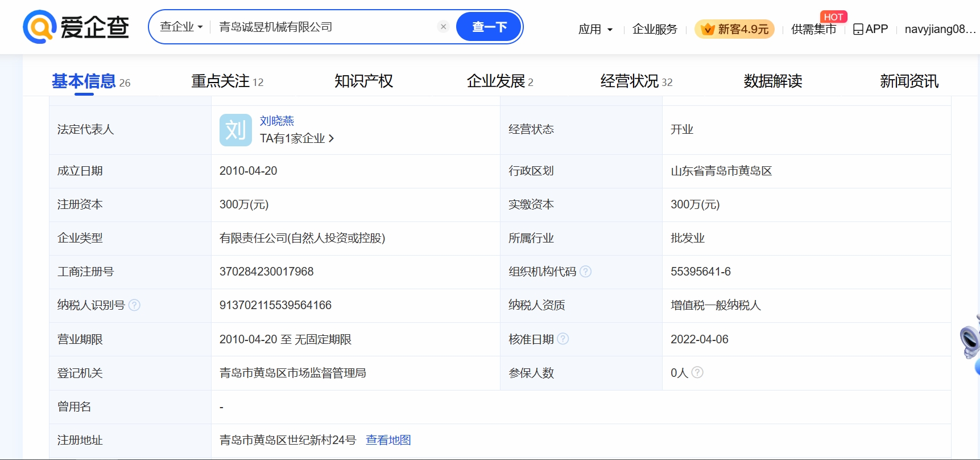Clear the search box with X icon
The image size is (980, 460).
tap(443, 27)
